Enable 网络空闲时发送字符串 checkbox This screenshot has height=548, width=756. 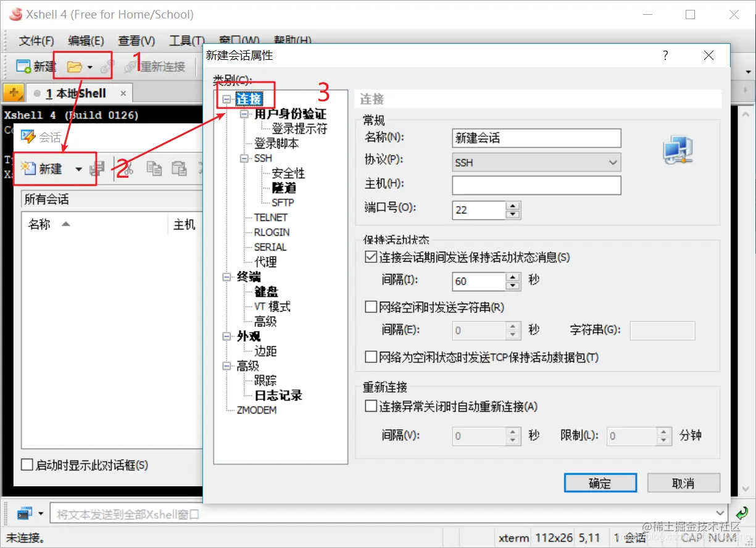click(371, 307)
